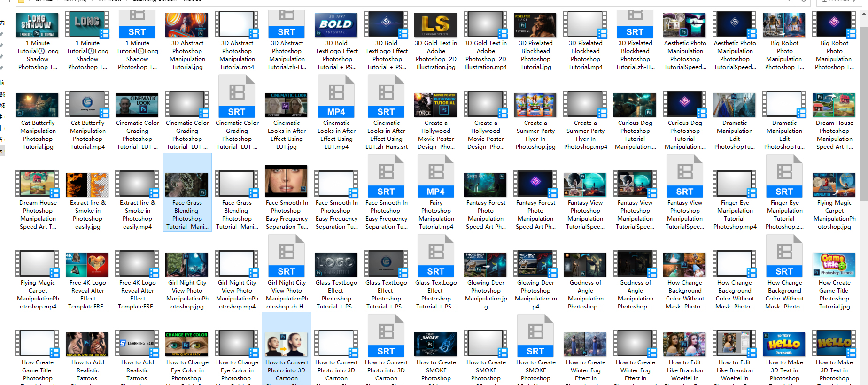The height and width of the screenshot is (385, 868).
Task: Select 3D Pixelated Blockhead Tutorial.mp4 video
Action: click(x=585, y=25)
